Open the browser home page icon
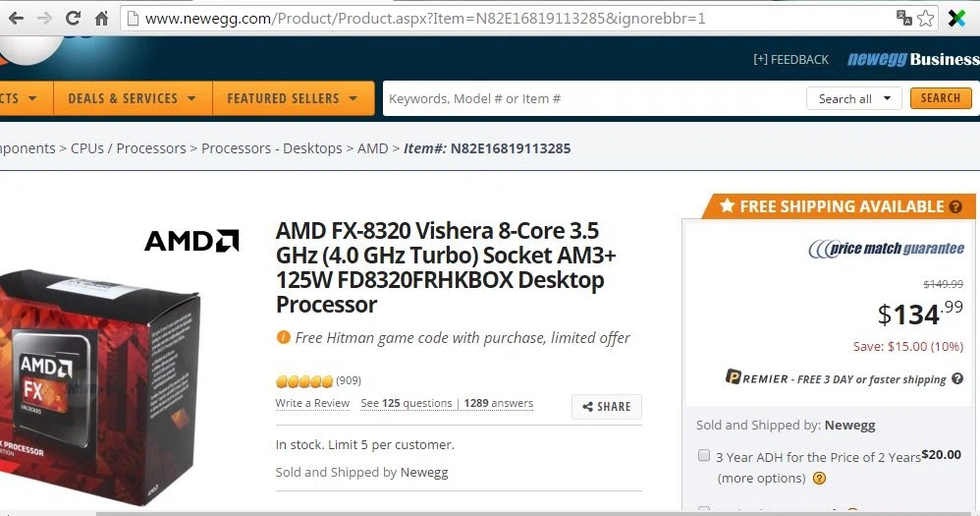The height and width of the screenshot is (516, 980). click(101, 18)
